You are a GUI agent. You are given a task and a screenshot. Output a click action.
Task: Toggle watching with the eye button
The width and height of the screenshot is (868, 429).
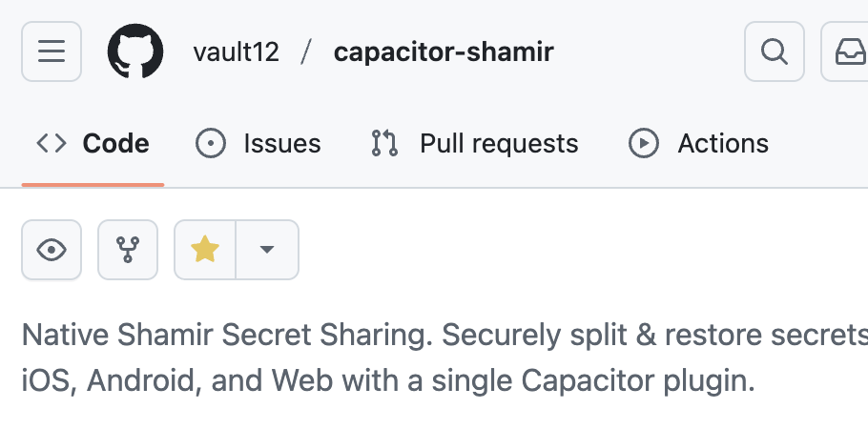pos(52,250)
